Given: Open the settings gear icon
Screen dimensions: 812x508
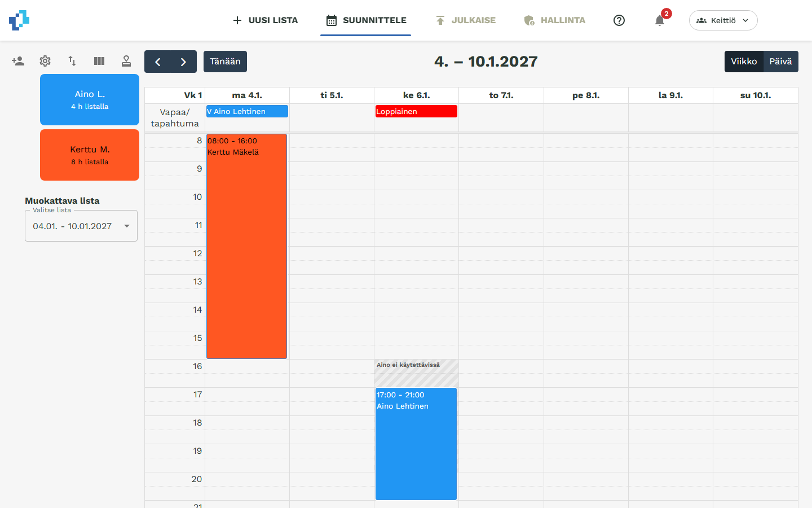Looking at the screenshot, I should 45,61.
